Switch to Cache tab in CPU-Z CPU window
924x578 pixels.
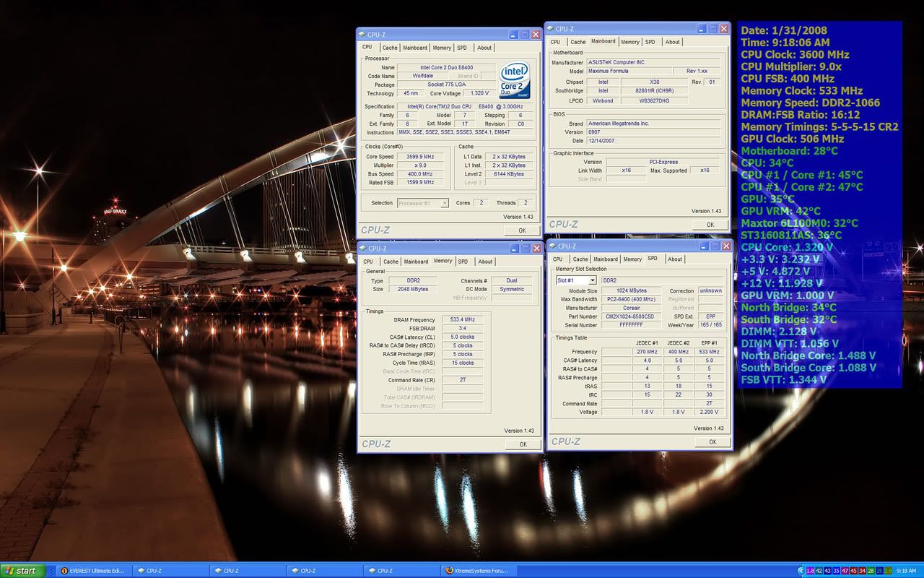coord(390,48)
